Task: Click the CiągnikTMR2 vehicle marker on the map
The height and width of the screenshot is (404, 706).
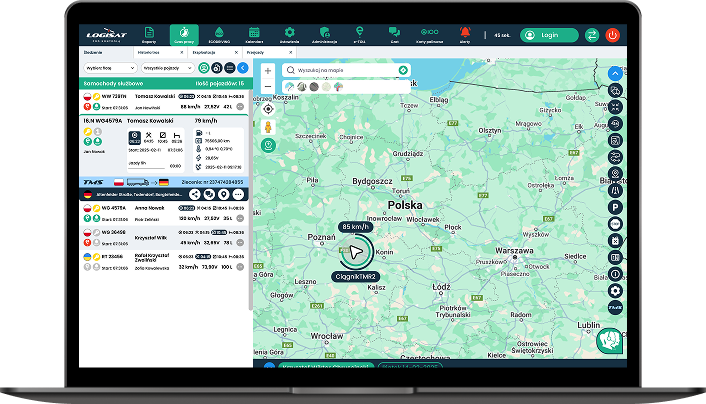Action: [x=356, y=252]
